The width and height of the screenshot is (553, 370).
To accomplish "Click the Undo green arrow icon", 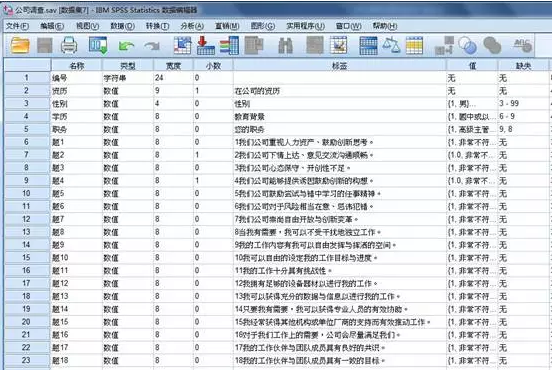I will pyautogui.click(x=126, y=46).
